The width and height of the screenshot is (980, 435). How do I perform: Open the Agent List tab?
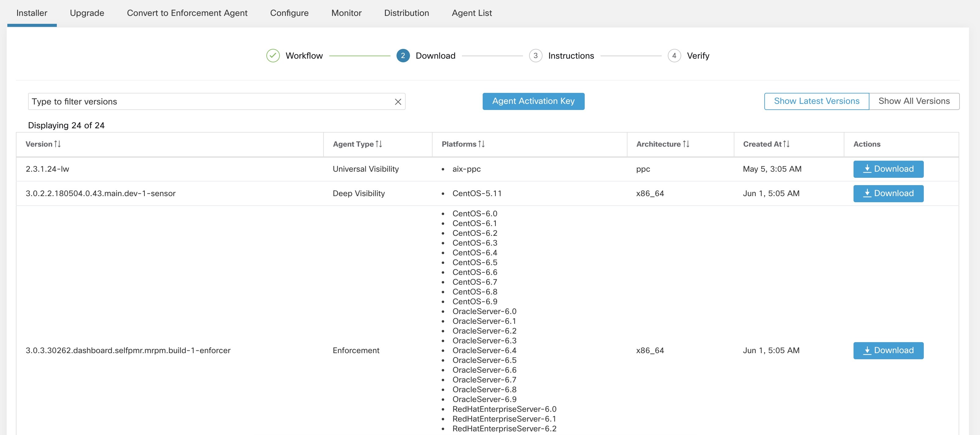point(471,13)
